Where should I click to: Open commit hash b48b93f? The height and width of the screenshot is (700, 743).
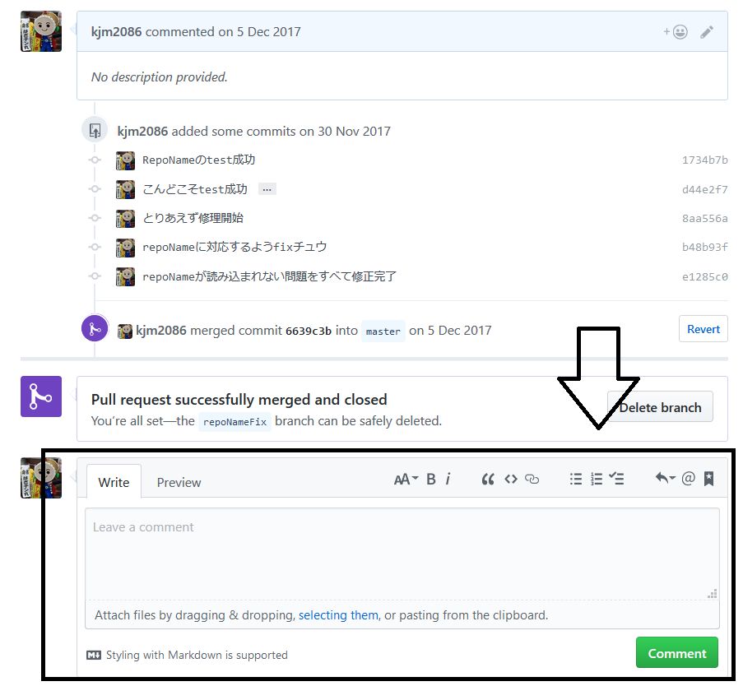[704, 248]
